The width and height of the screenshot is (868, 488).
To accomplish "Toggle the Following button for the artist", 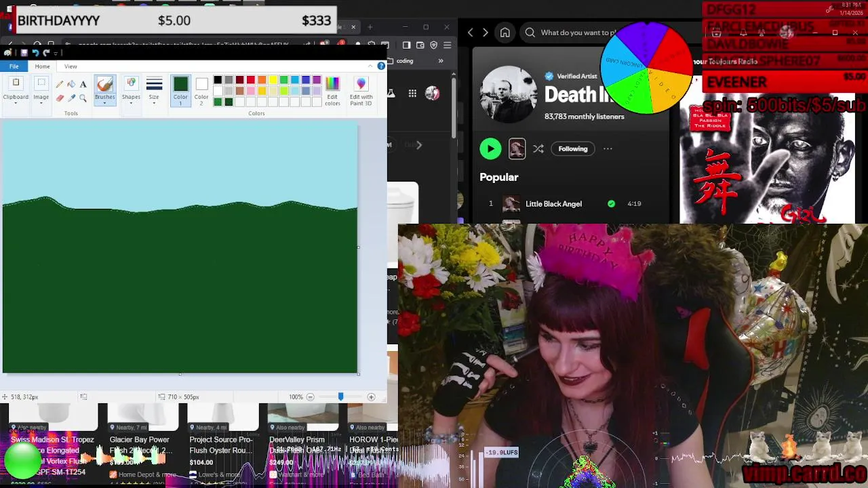I will 573,149.
